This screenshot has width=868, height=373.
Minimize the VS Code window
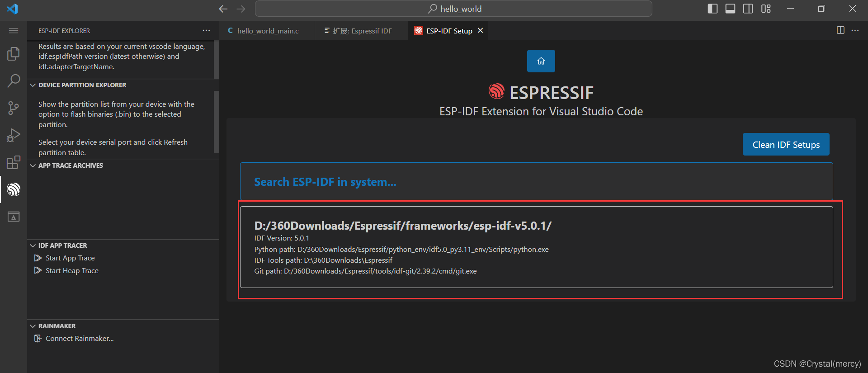coord(790,9)
